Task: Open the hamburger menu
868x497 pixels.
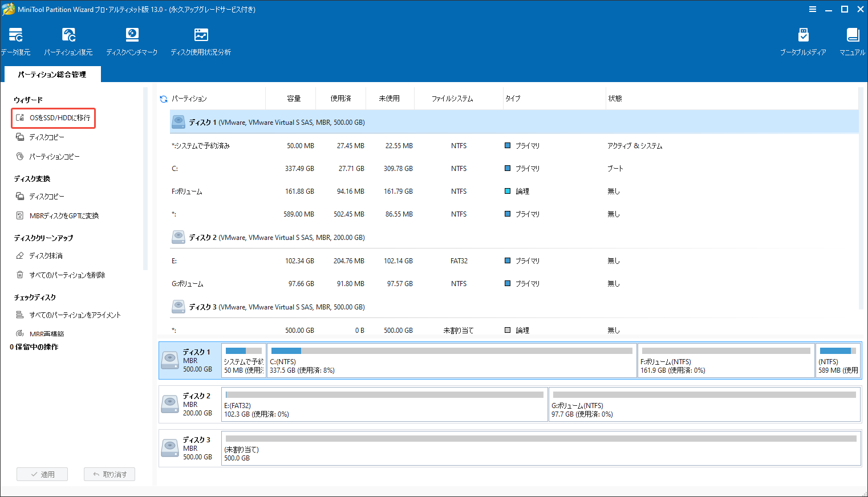Action: (812, 9)
